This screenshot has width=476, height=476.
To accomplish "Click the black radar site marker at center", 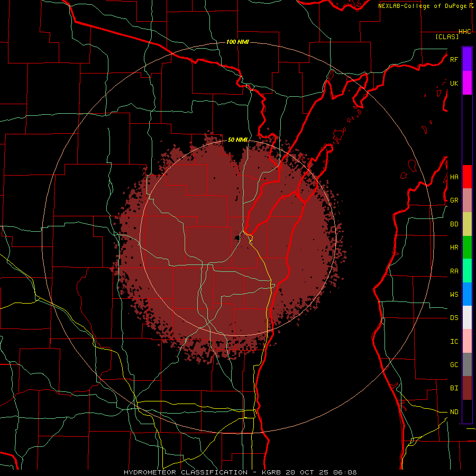I will 237,237.
